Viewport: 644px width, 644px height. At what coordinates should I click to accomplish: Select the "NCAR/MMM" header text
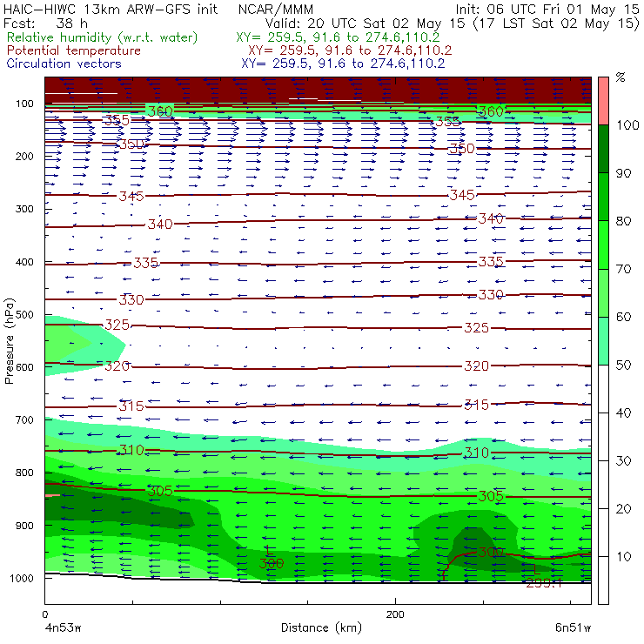coord(276,9)
